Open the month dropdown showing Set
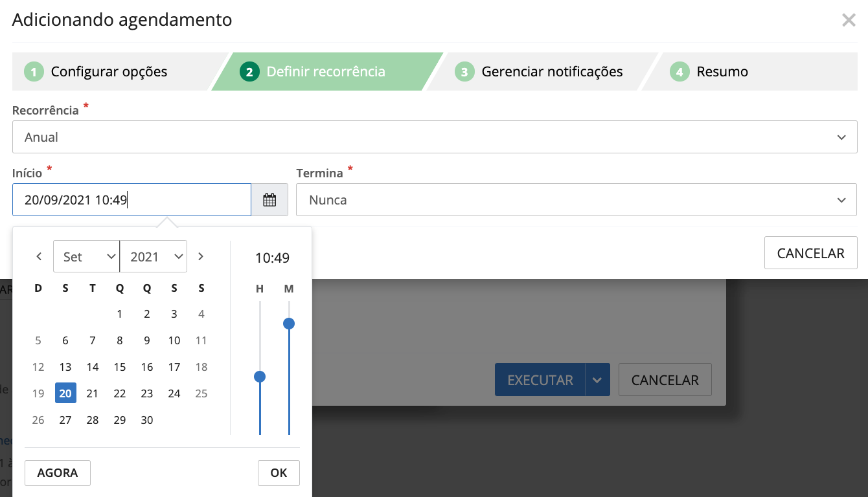The height and width of the screenshot is (497, 868). pos(86,256)
